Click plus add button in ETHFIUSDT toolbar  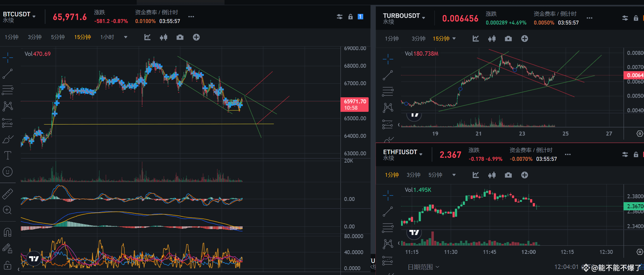(x=524, y=175)
